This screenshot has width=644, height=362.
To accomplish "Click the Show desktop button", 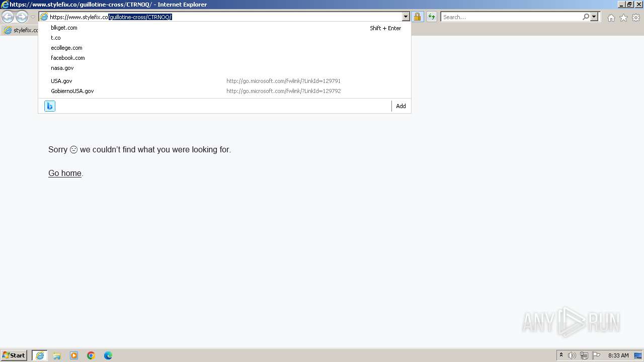I will (638, 355).
